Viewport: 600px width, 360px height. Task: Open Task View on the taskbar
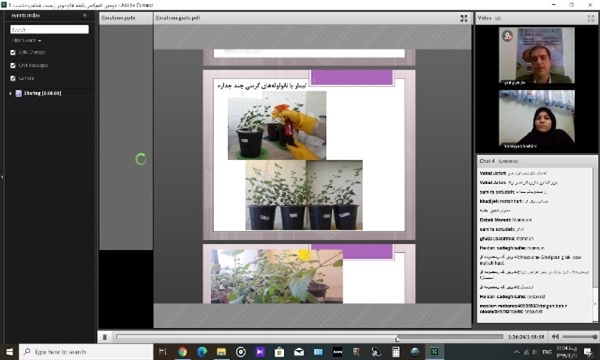tap(163, 352)
